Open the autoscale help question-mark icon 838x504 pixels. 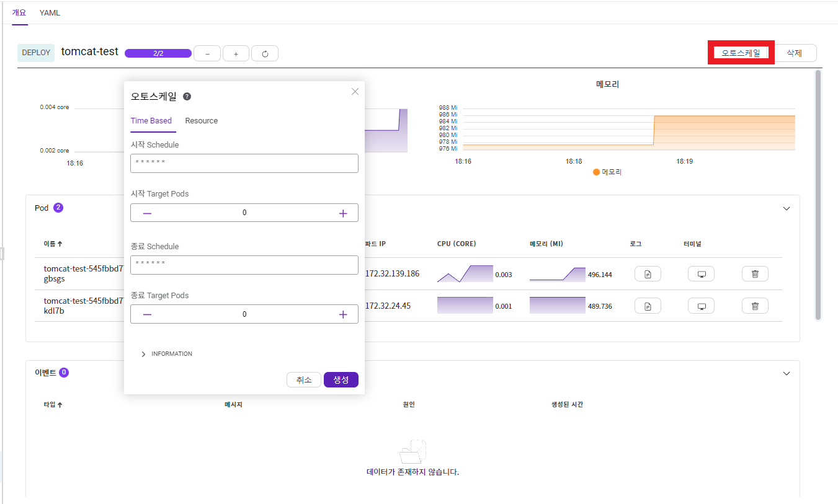coord(187,97)
